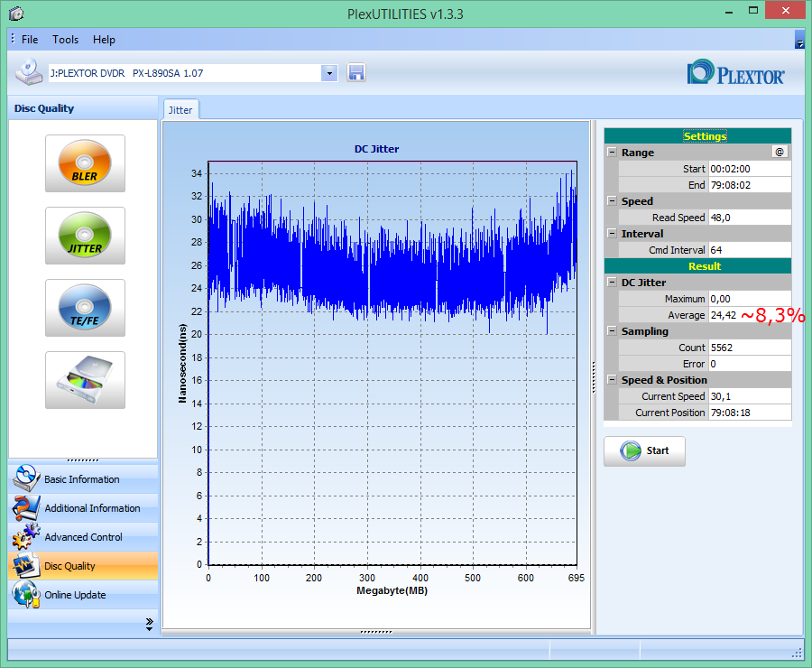This screenshot has width=812, height=668.
Task: Collapse the Speed section
Action: (612, 201)
